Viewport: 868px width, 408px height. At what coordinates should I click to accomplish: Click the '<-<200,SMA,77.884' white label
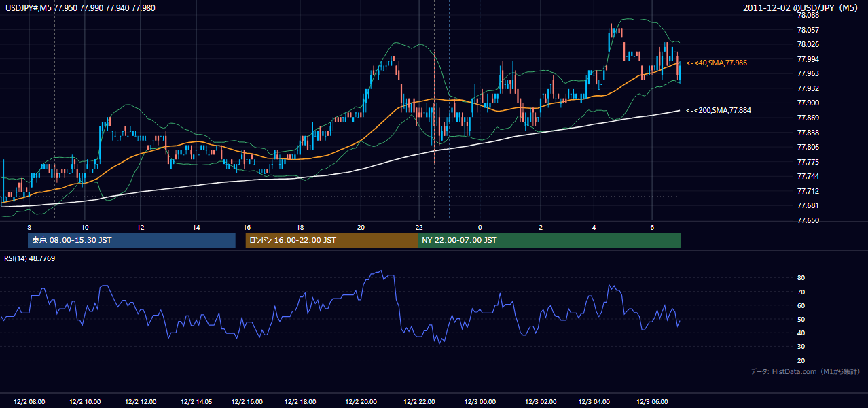(x=719, y=110)
